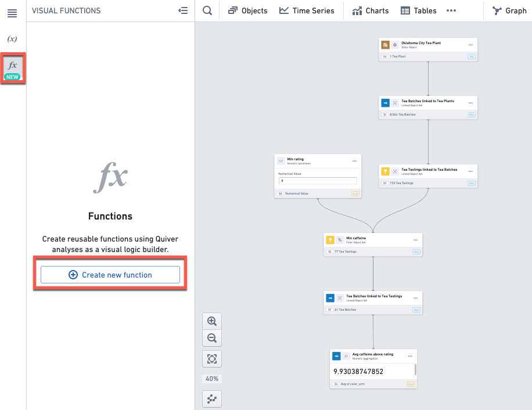
Task: Zoom in on the graph canvas
Action: (x=212, y=321)
